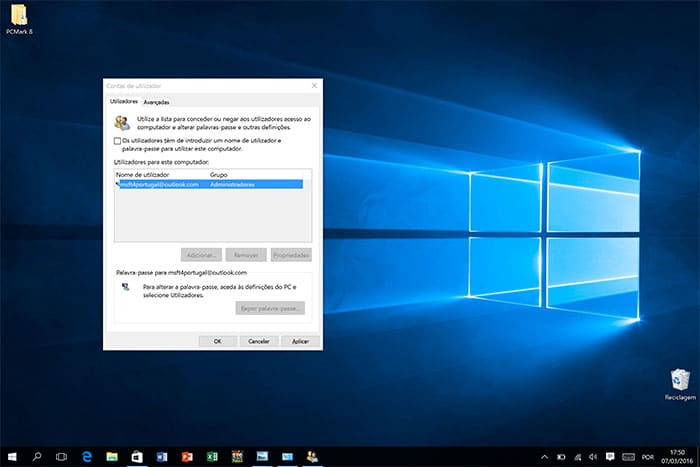Toggle require username and password checkbox
Screen dimensions: 700x467
(x=117, y=141)
